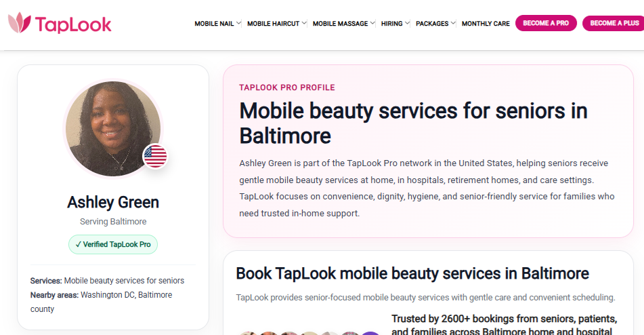Click Ashley Green's profile photo
Viewport: 644px width, 335px height.
113,129
